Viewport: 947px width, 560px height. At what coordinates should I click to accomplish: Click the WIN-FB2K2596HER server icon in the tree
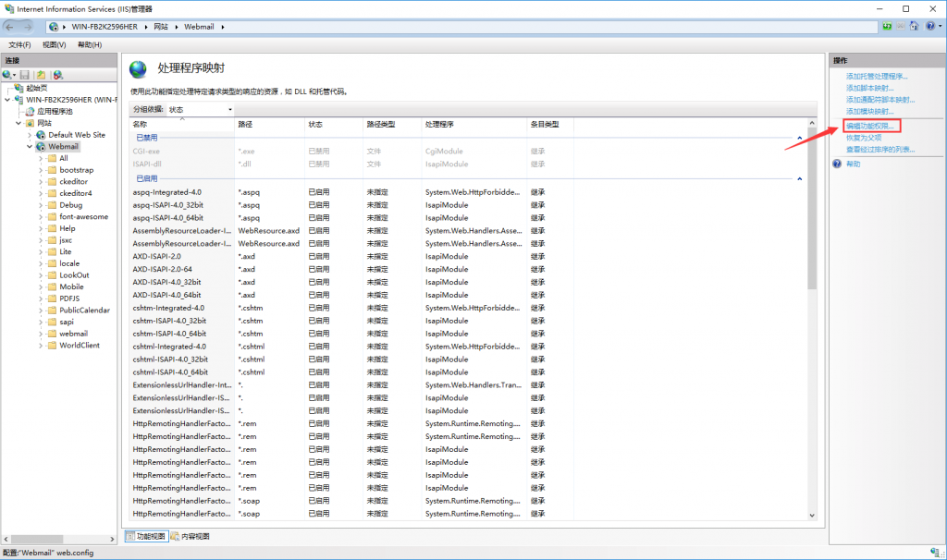19,100
